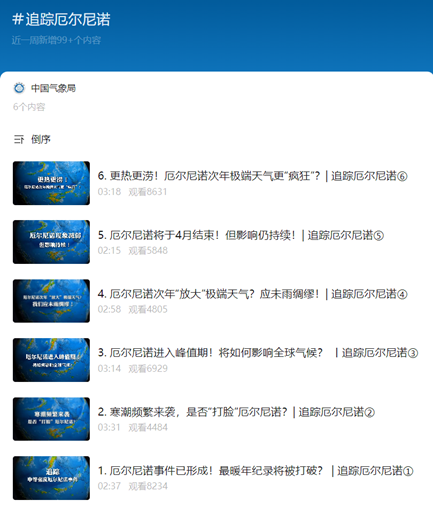Select title 6. 更热更涝！厄尔尼诺次年极端天气
The width and height of the screenshot is (433, 508).
point(253,176)
